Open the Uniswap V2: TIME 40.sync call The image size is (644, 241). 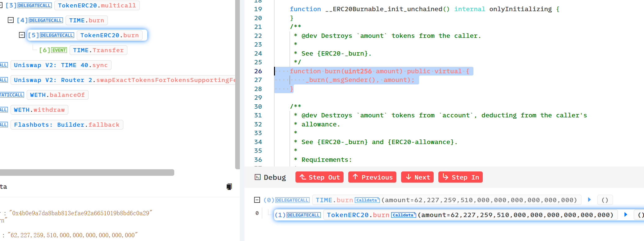(61, 65)
